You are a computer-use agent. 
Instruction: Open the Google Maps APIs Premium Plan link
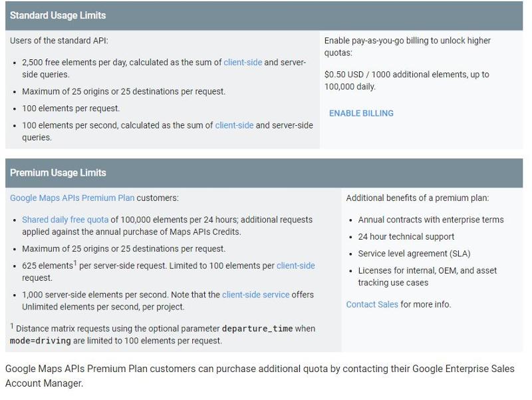click(x=72, y=198)
